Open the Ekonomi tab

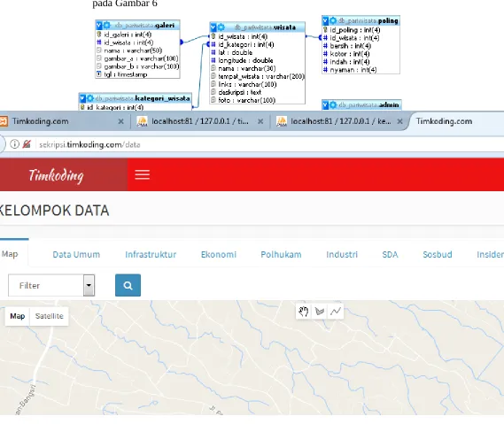(x=219, y=254)
